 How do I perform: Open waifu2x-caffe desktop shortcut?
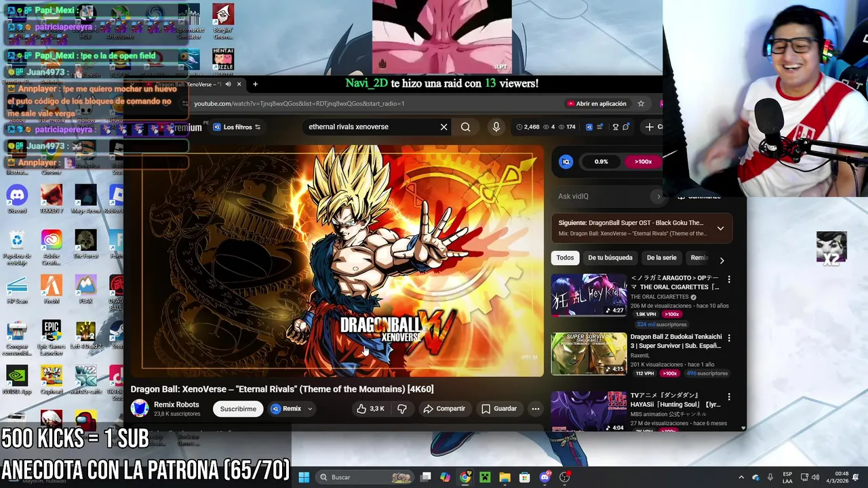[86, 380]
